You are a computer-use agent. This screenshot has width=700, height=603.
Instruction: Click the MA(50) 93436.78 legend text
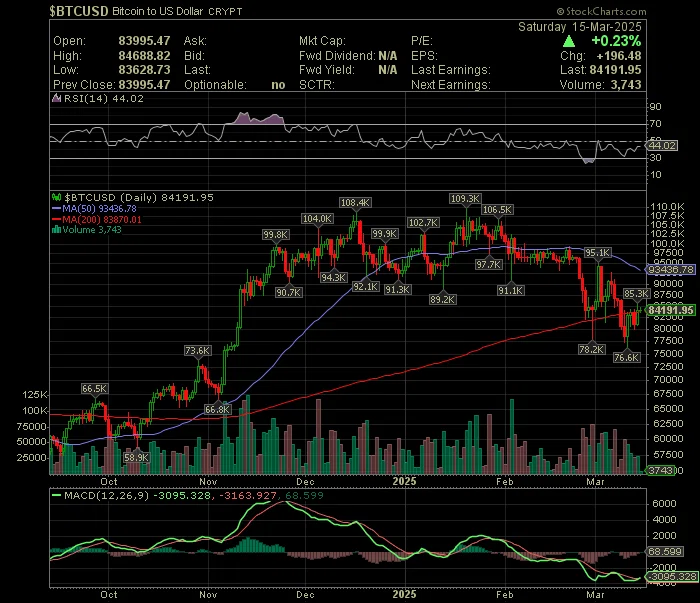pyautogui.click(x=99, y=208)
